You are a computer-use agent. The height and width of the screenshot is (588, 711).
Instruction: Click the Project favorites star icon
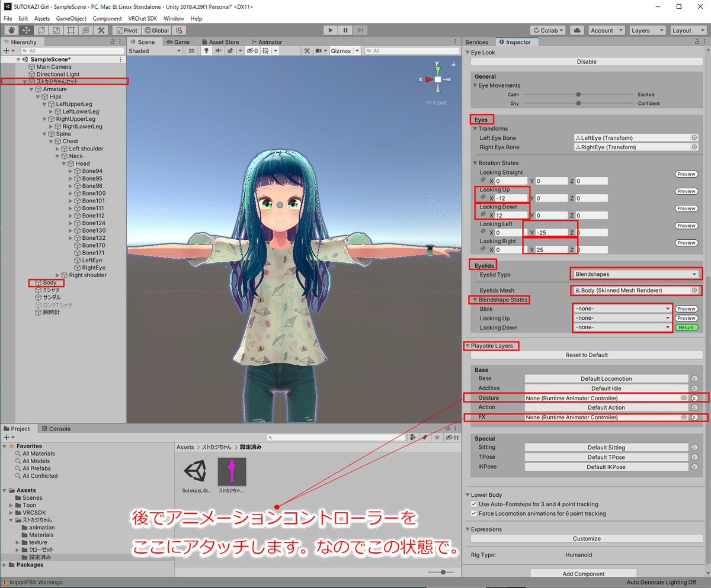point(437,437)
